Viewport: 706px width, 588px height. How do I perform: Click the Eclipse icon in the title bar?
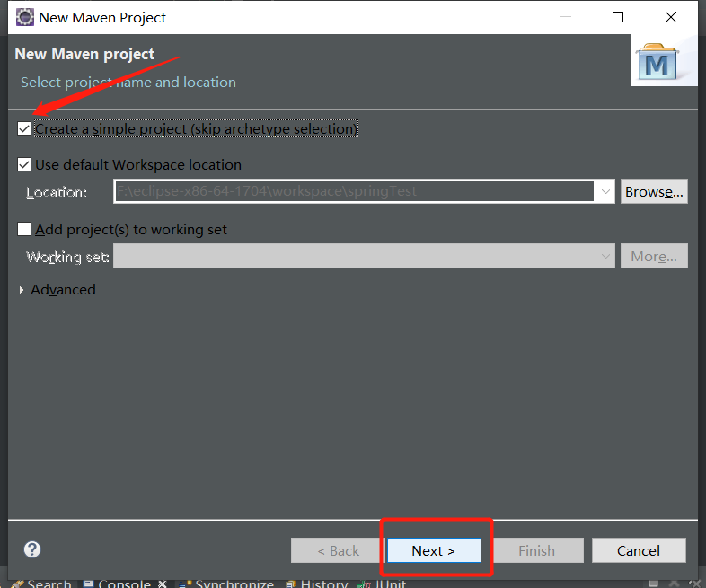click(25, 17)
